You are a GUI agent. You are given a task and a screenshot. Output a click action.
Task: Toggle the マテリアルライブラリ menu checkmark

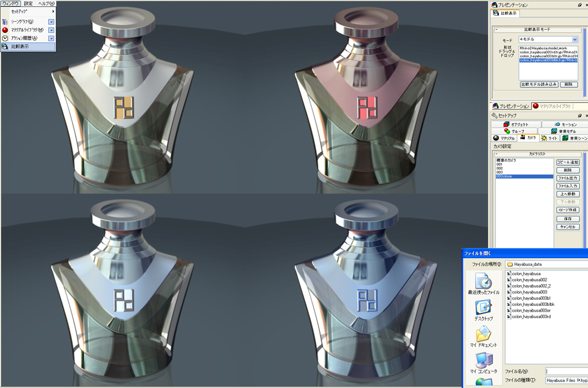(51, 30)
